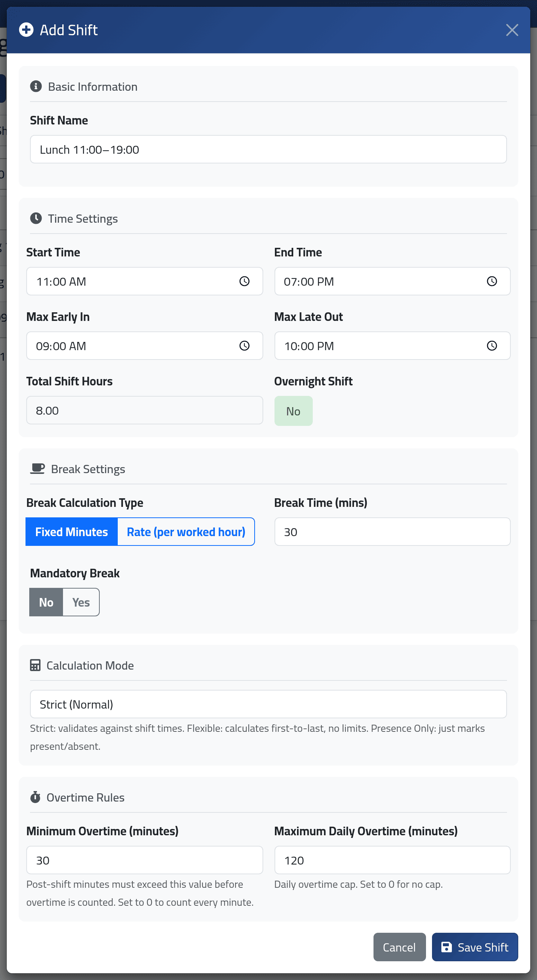Set Mandatory Break to Yes
This screenshot has height=980, width=537.
[x=81, y=602]
